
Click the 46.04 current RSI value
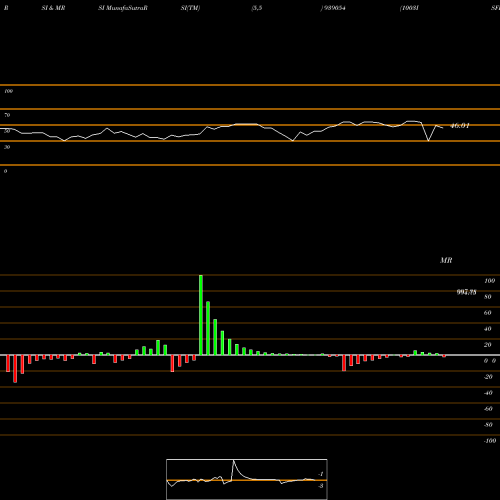460,126
